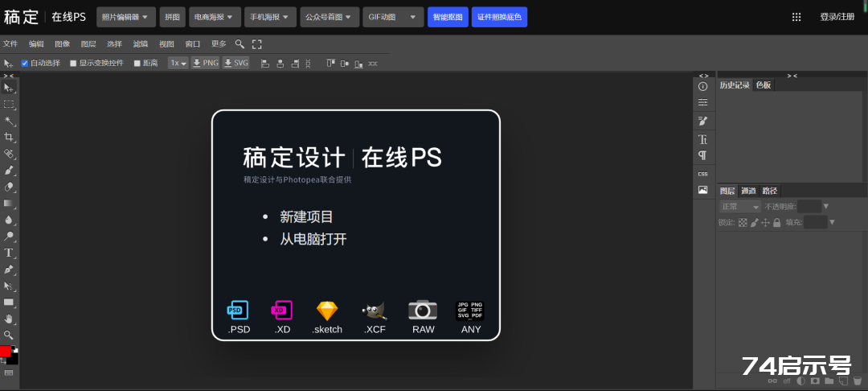The image size is (868, 391).
Task: Toggle lock all padlock icon
Action: click(776, 223)
